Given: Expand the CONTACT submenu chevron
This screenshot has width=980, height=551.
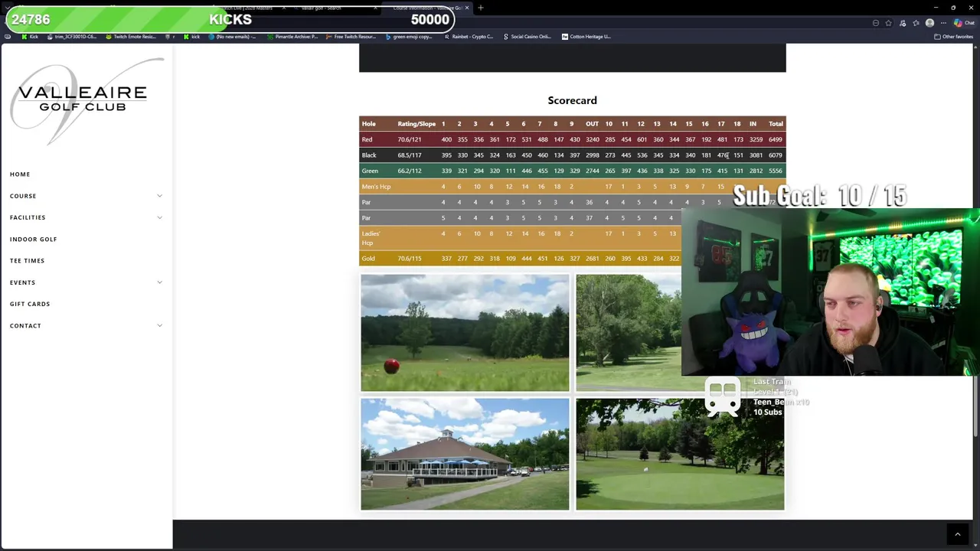Looking at the screenshot, I should (159, 325).
